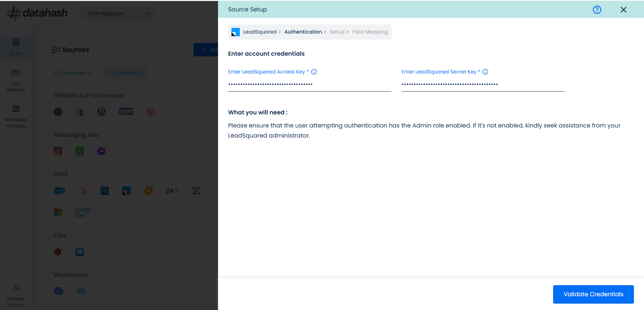
Task: Select the red file source icon
Action: pyautogui.click(x=58, y=252)
